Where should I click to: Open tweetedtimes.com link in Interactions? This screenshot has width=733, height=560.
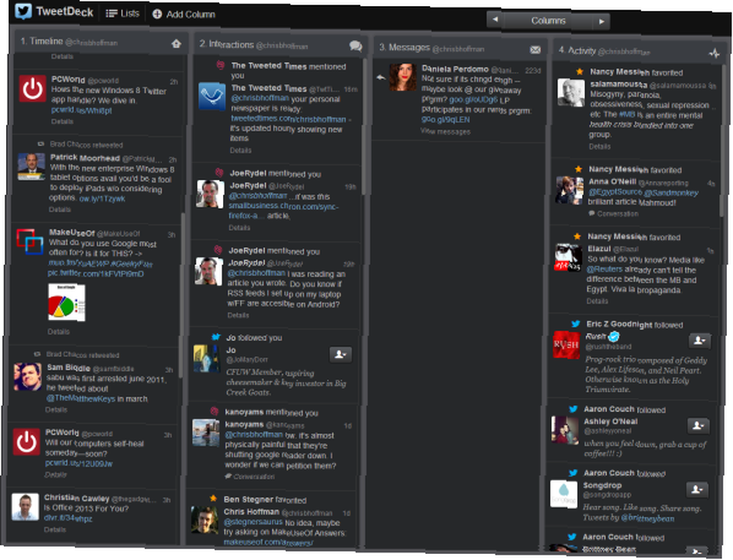pos(288,119)
